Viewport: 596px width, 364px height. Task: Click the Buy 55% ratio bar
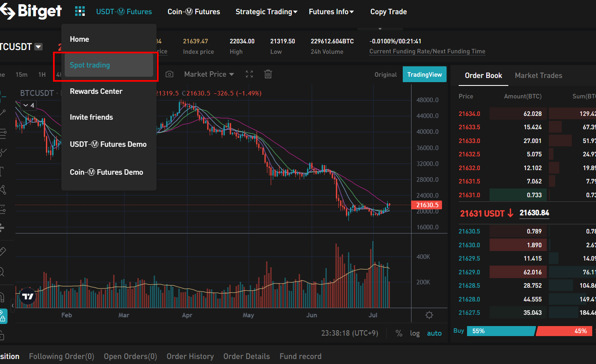pos(501,331)
